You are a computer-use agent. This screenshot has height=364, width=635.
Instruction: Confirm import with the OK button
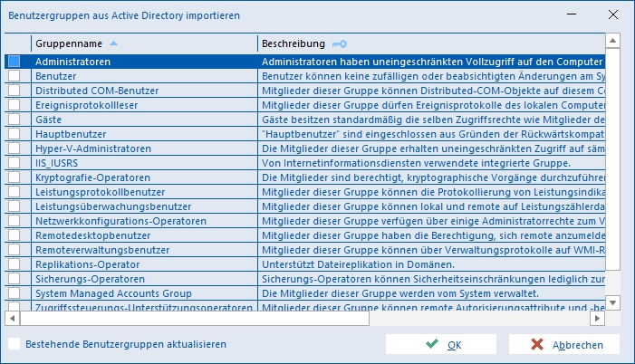(x=441, y=344)
